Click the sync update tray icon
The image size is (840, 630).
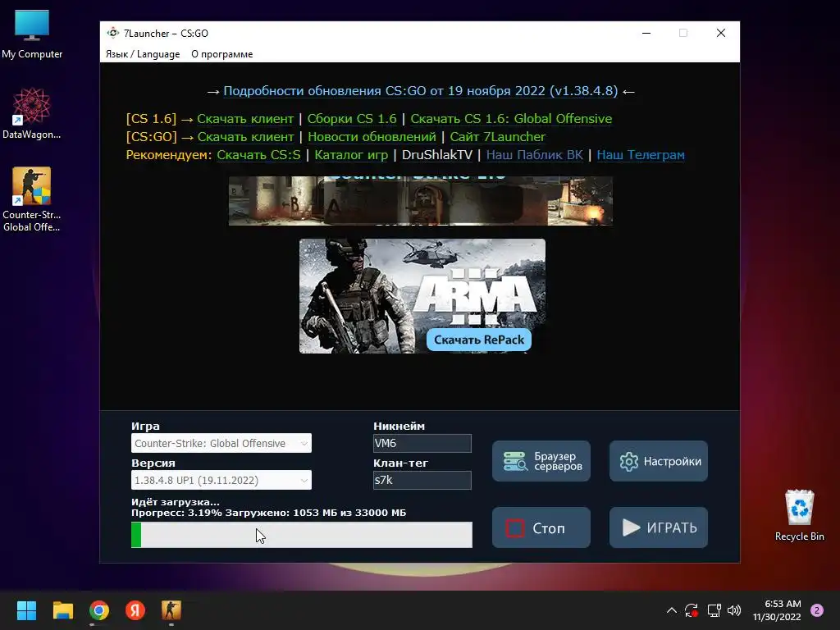pyautogui.click(x=691, y=610)
